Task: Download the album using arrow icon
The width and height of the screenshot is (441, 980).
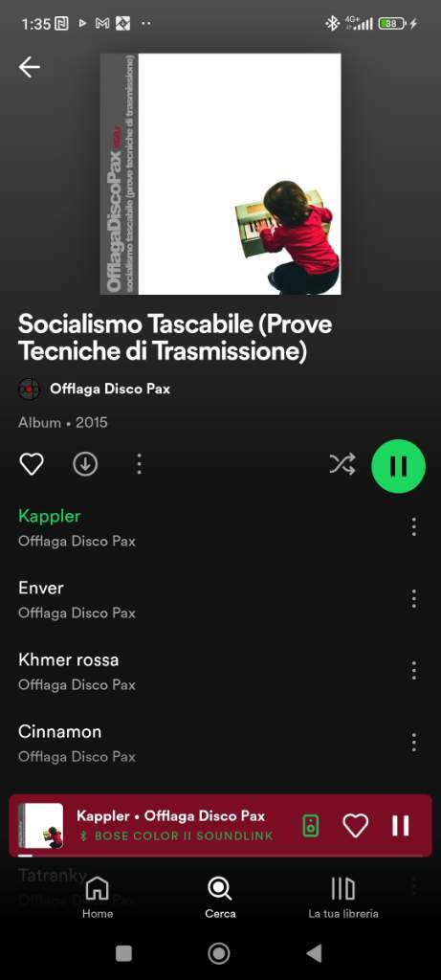Action: pyautogui.click(x=85, y=464)
